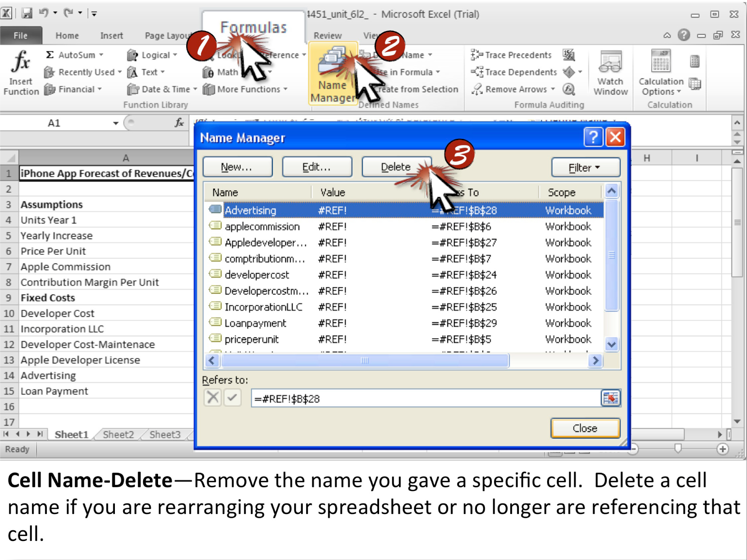Image resolution: width=747 pixels, height=560 pixels.
Task: Click the Show Formulas icon
Action: 569,55
